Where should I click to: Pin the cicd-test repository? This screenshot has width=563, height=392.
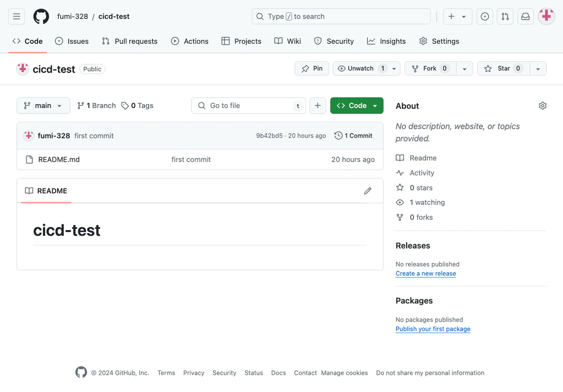pyautogui.click(x=312, y=68)
